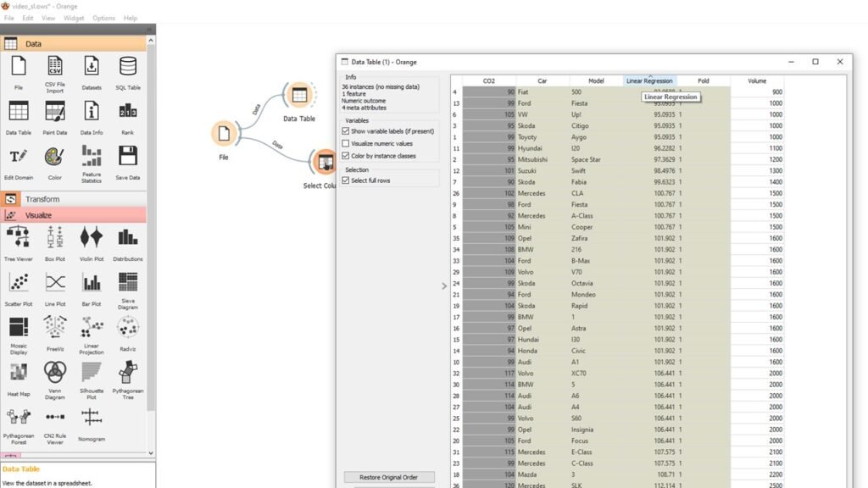Expand the Transform category

click(73, 199)
